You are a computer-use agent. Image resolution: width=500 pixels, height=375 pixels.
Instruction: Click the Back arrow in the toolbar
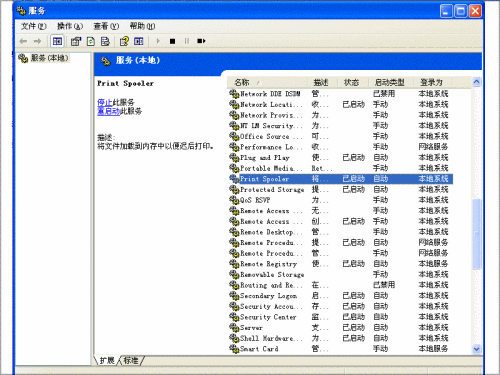(x=23, y=41)
